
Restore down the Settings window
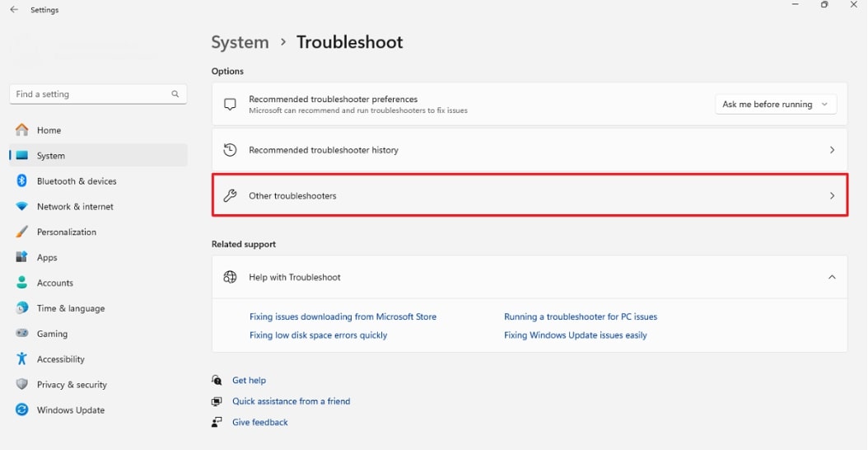pyautogui.click(x=824, y=4)
